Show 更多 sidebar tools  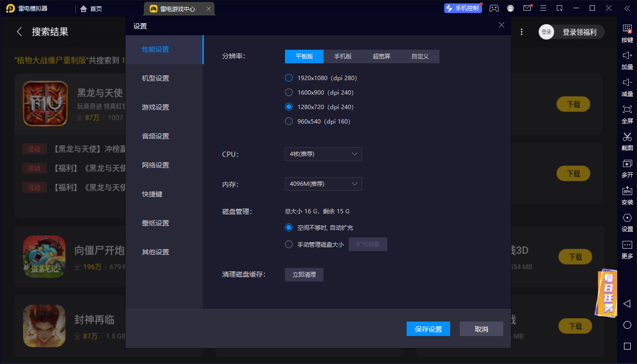627,250
